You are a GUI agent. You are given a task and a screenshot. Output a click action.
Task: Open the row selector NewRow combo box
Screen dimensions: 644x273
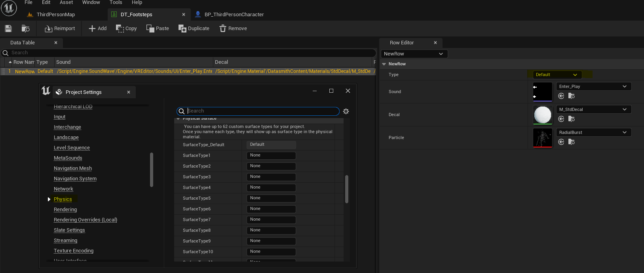click(414, 54)
